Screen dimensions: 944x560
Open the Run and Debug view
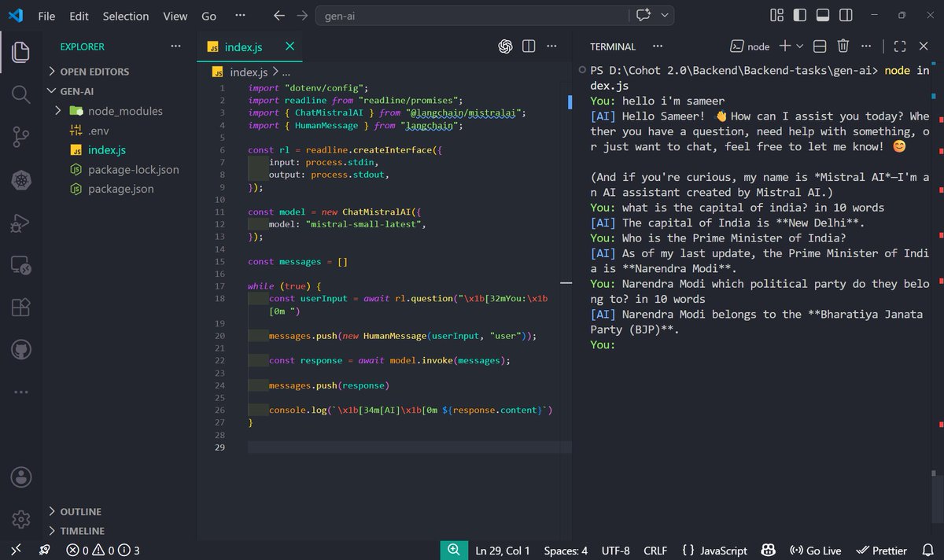coord(21,223)
